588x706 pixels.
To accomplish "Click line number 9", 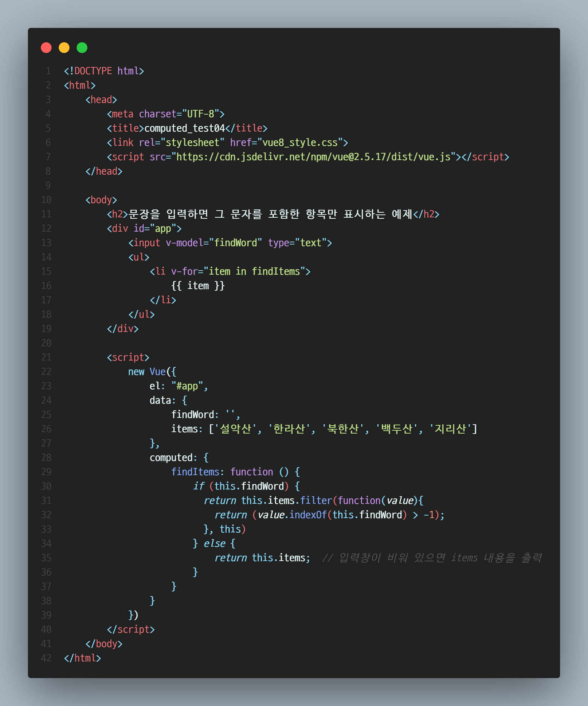I will pyautogui.click(x=48, y=185).
